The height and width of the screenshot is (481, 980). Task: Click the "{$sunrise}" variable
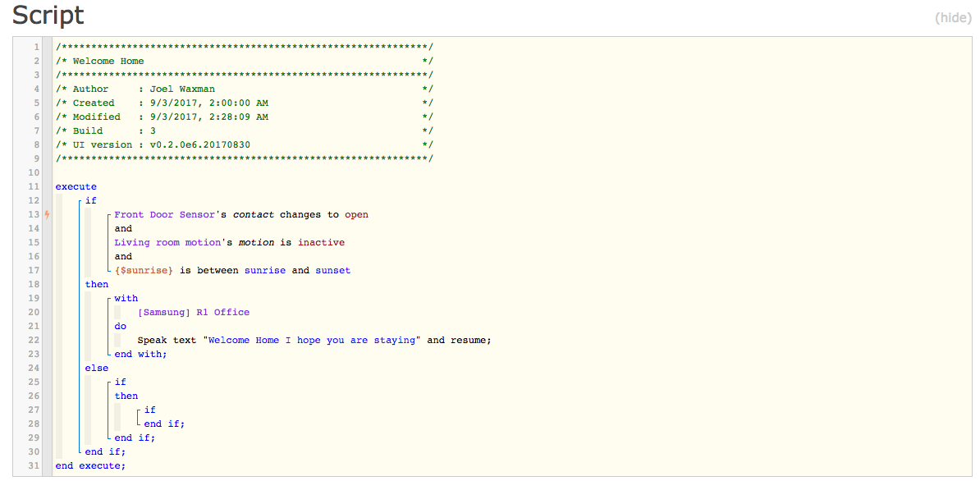(144, 271)
